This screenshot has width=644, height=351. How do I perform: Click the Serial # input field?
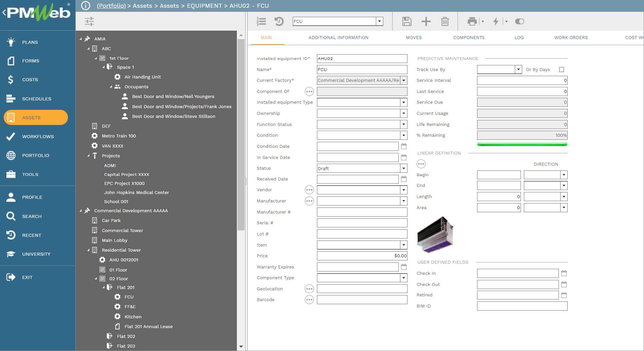(x=362, y=223)
